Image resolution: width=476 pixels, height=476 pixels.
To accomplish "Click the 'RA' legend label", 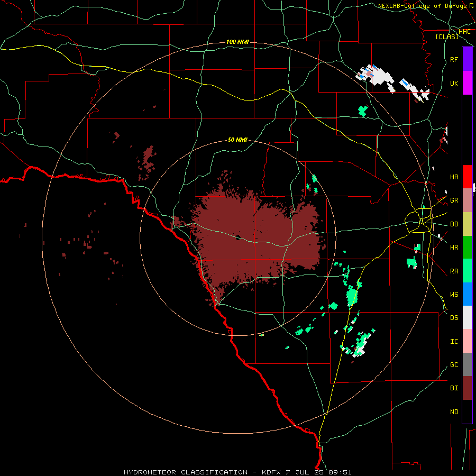I will (x=454, y=271).
